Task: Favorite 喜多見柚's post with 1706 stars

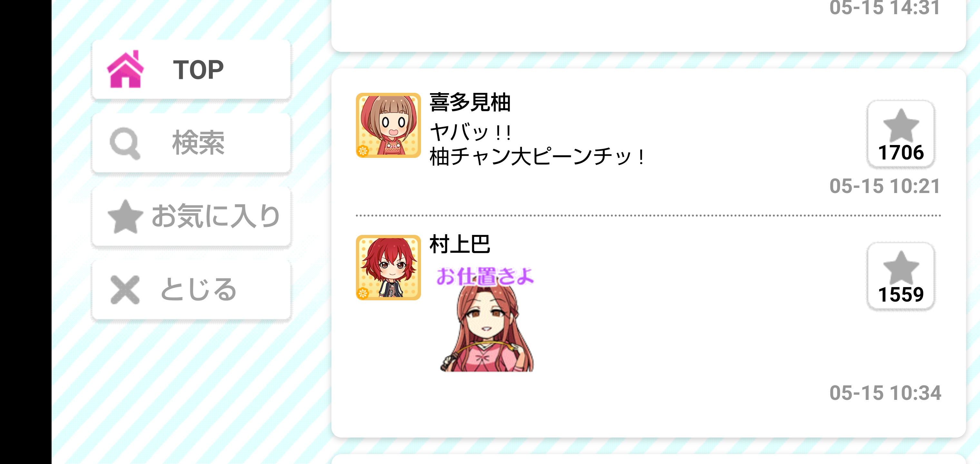Action: click(900, 134)
